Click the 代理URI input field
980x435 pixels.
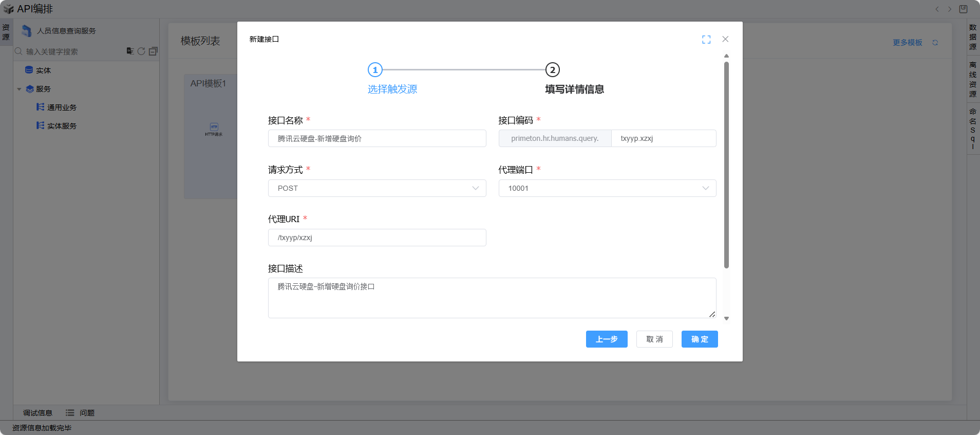click(x=376, y=238)
